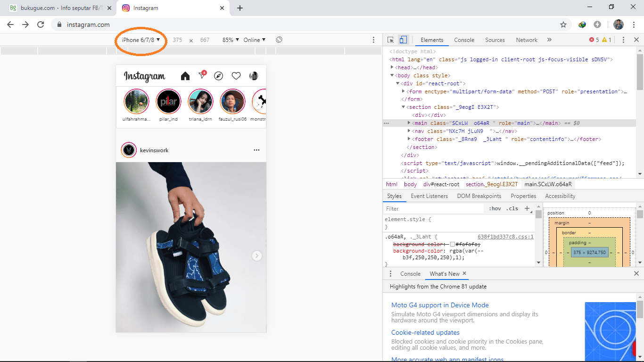644x362 pixels.
Task: Expand the form element node
Action: [x=404, y=91]
